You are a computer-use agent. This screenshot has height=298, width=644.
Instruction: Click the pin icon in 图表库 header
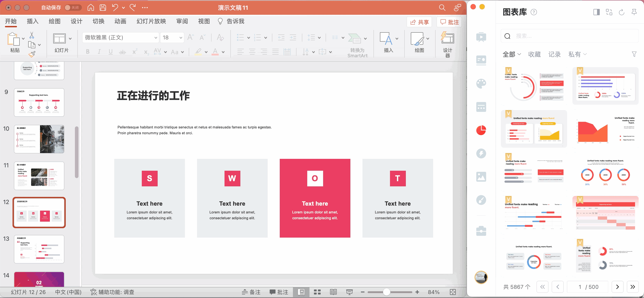[x=634, y=12]
